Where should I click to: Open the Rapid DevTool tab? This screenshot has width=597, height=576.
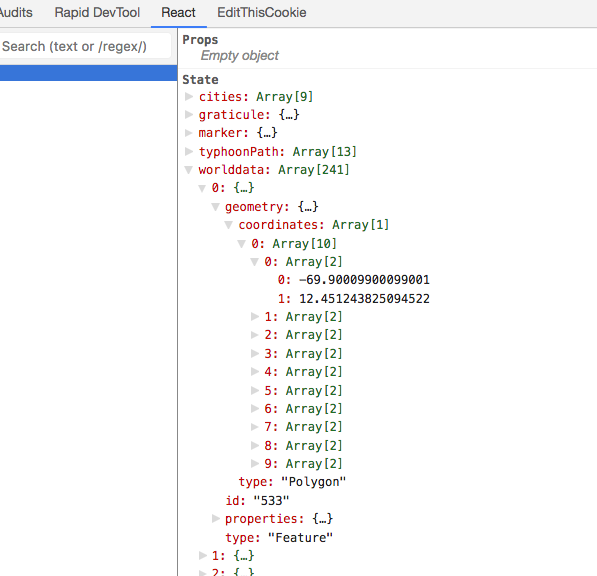point(97,13)
